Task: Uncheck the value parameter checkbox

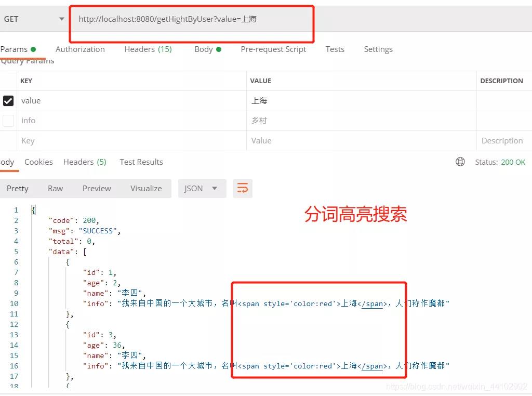Action: [x=8, y=101]
